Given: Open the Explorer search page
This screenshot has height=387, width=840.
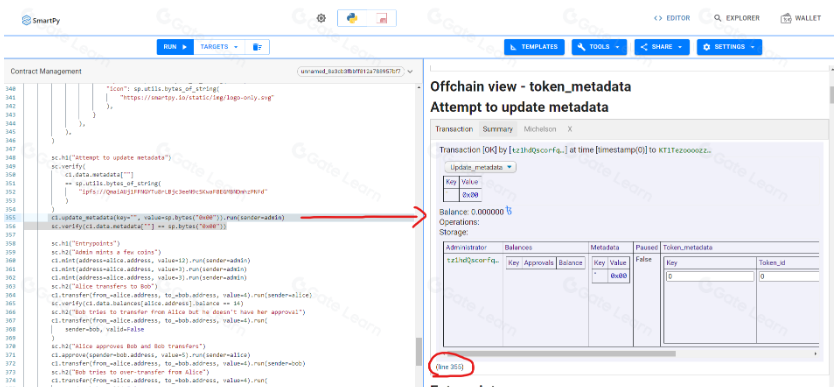Looking at the screenshot, I should [x=737, y=18].
